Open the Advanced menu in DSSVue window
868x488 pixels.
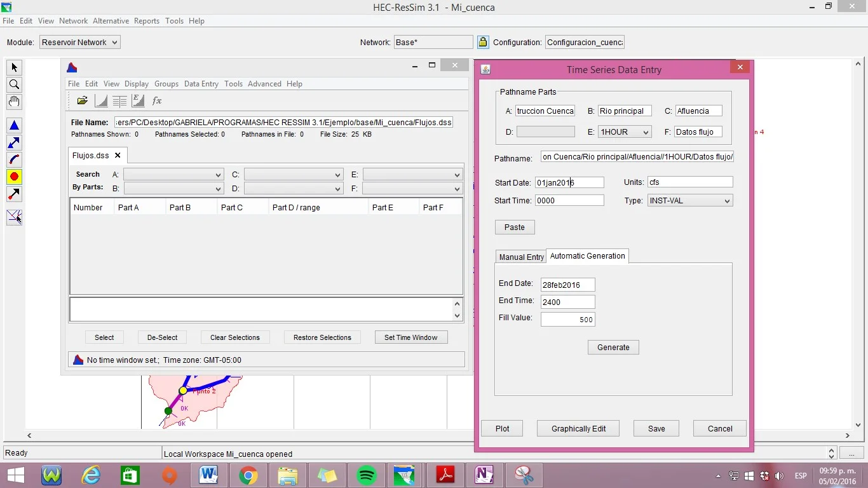pyautogui.click(x=264, y=83)
